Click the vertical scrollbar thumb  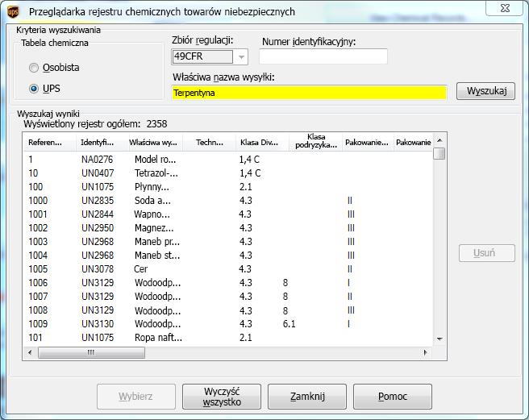(439, 153)
